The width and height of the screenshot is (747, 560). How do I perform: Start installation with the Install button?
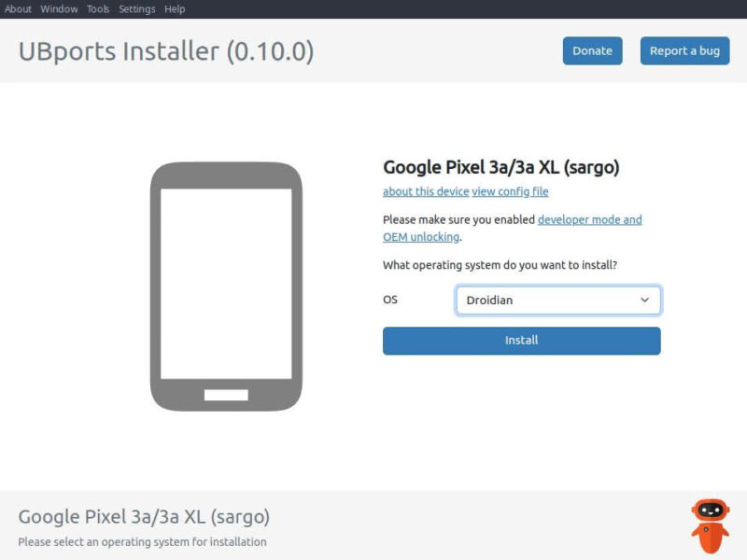coord(521,341)
